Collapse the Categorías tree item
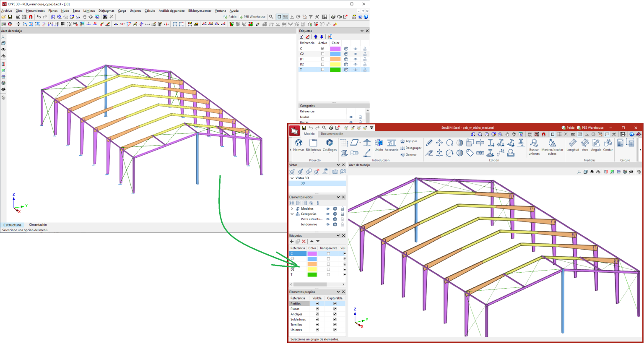This screenshot has width=644, height=344. click(x=292, y=214)
